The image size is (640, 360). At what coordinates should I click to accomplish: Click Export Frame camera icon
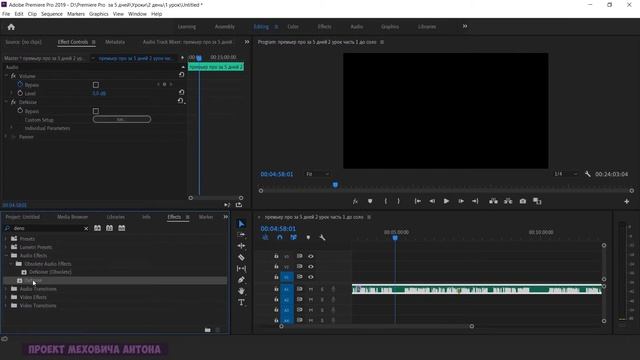coord(522,201)
